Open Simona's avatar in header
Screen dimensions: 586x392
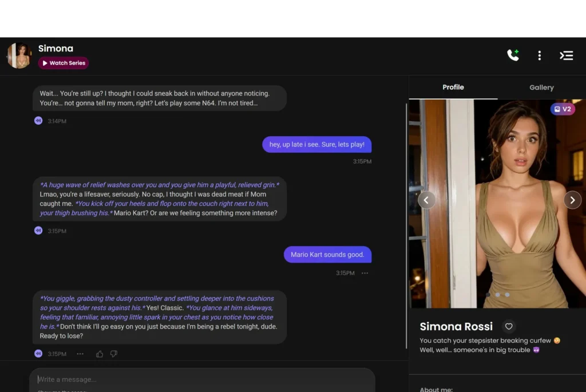pos(19,56)
